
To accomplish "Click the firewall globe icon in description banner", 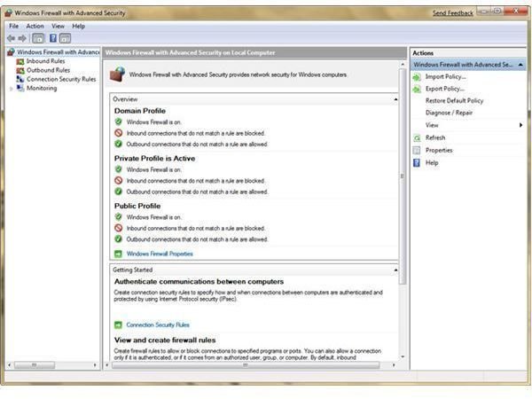I will (x=117, y=74).
